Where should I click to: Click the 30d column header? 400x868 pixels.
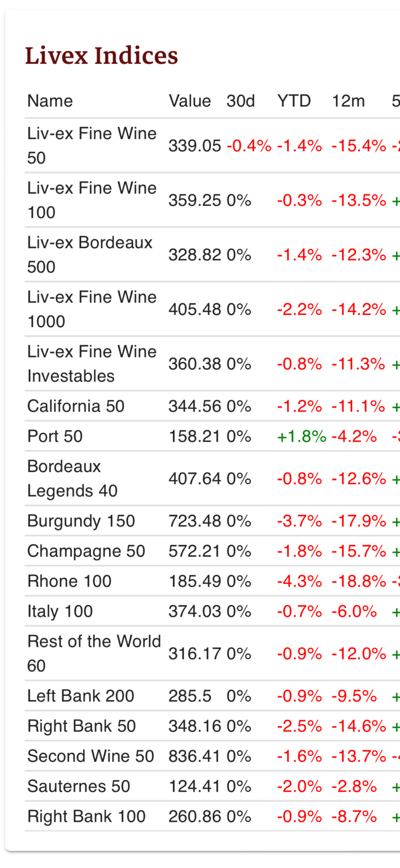241,101
